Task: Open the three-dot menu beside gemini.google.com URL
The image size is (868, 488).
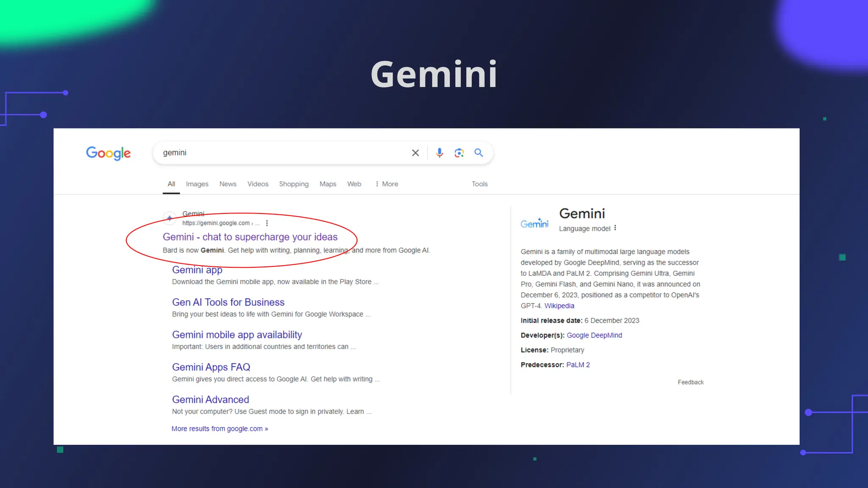Action: point(267,223)
